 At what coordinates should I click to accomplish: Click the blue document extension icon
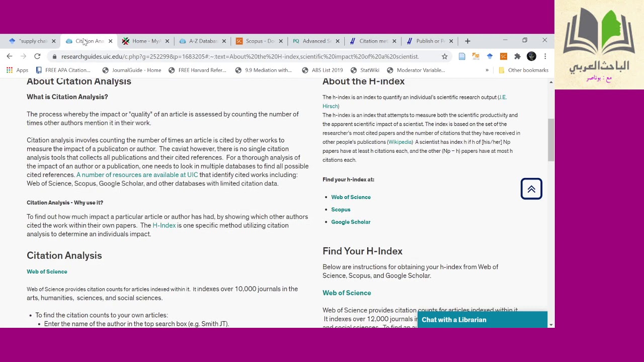click(462, 56)
